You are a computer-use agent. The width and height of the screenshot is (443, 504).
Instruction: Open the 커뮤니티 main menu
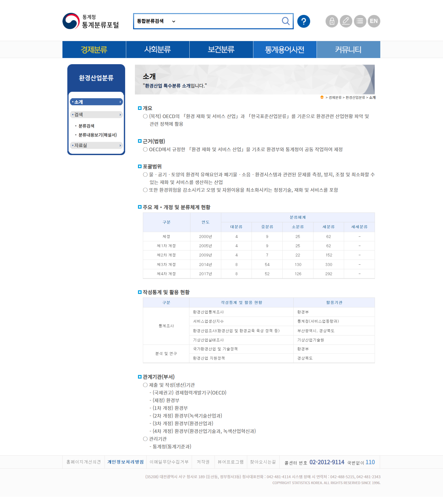348,50
